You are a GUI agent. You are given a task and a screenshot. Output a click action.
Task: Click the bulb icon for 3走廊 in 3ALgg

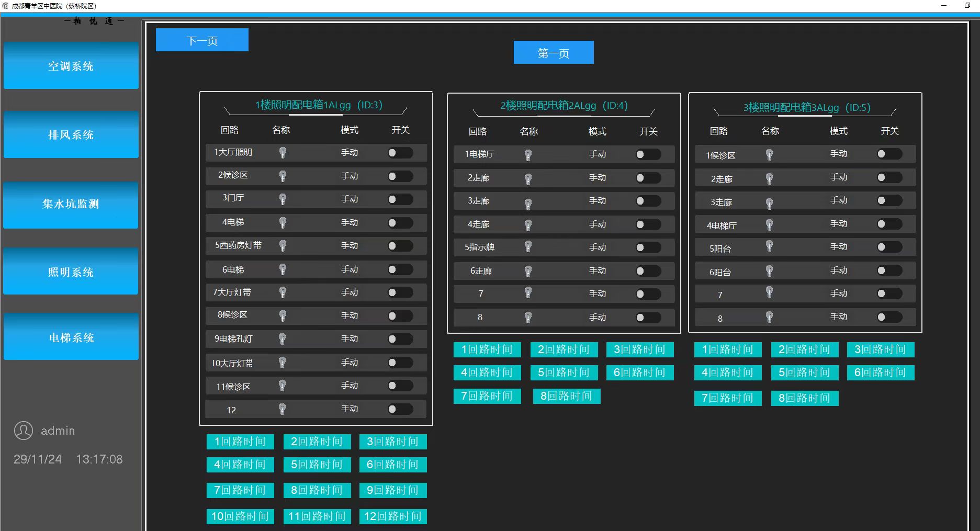tap(769, 204)
